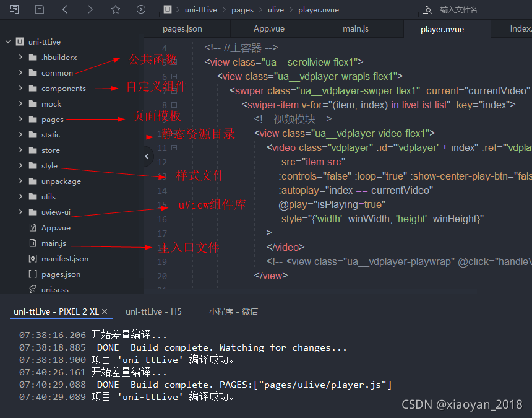532x418 pixels.
Task: Collapse the sidebar with the arrow handle
Action: click(147, 156)
